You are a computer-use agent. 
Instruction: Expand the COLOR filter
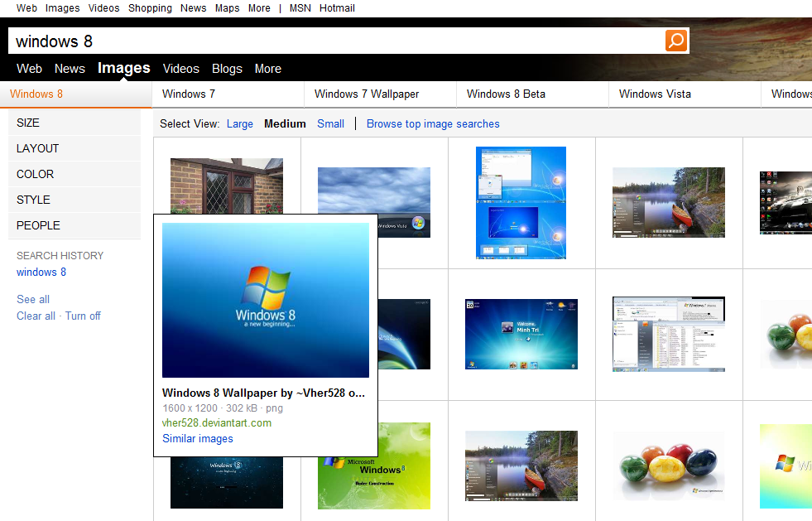[x=74, y=174]
